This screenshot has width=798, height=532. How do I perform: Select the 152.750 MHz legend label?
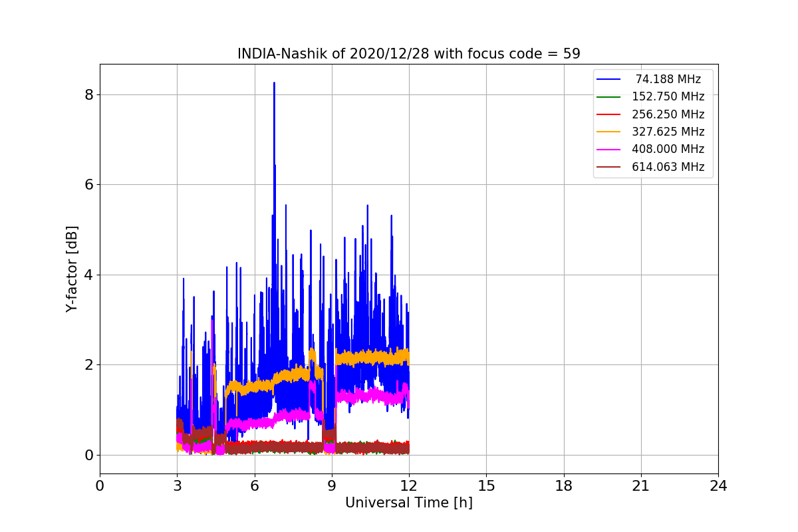(668, 96)
